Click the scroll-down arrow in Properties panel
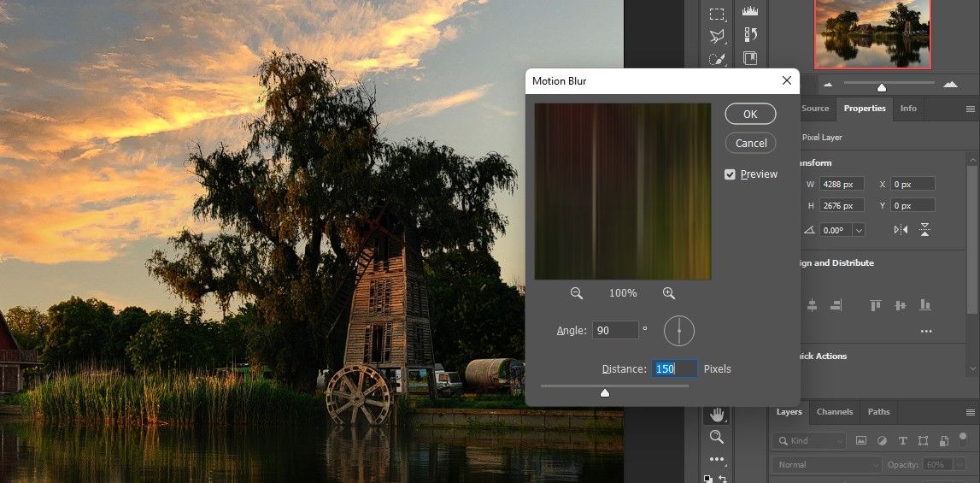980x483 pixels. [x=971, y=368]
